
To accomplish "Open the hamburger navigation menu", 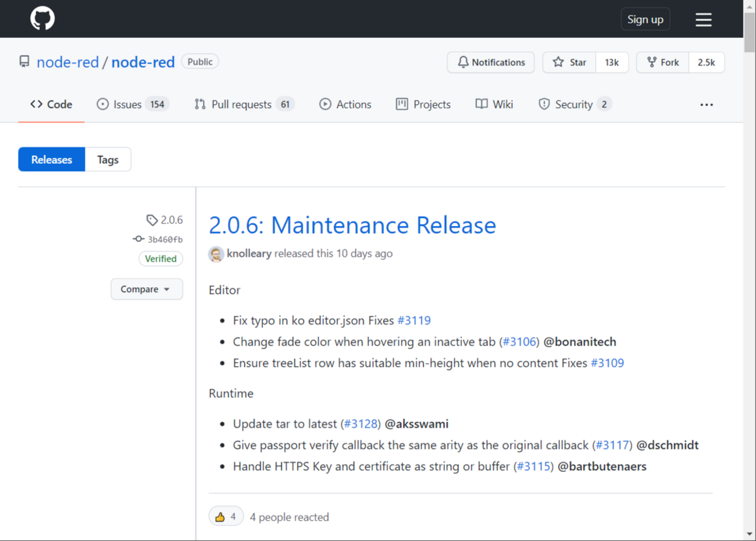I will (x=704, y=19).
